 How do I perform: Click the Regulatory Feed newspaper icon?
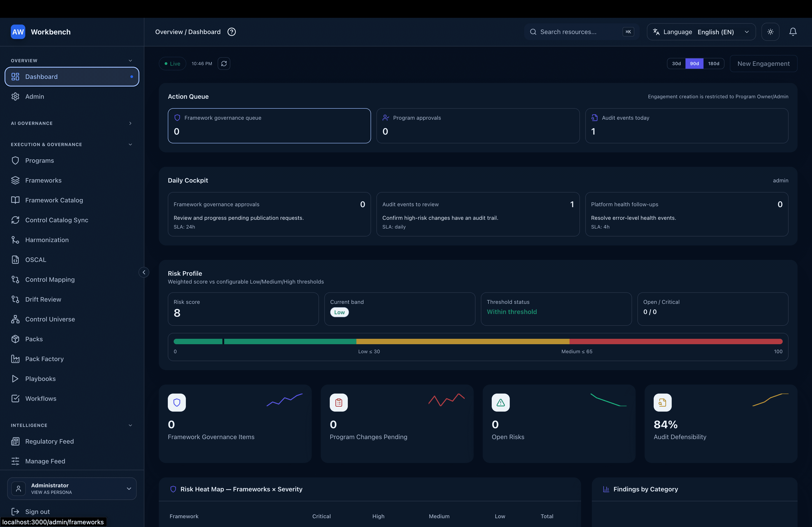click(x=15, y=441)
